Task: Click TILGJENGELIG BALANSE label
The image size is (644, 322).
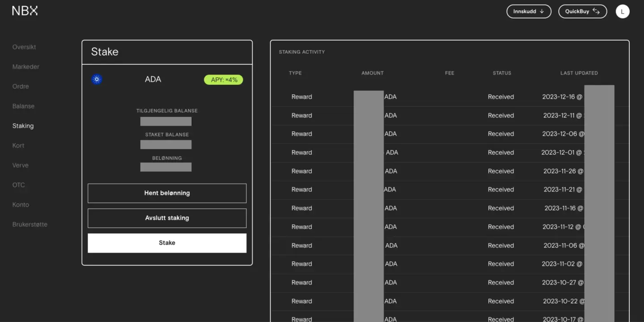Action: pos(167,110)
